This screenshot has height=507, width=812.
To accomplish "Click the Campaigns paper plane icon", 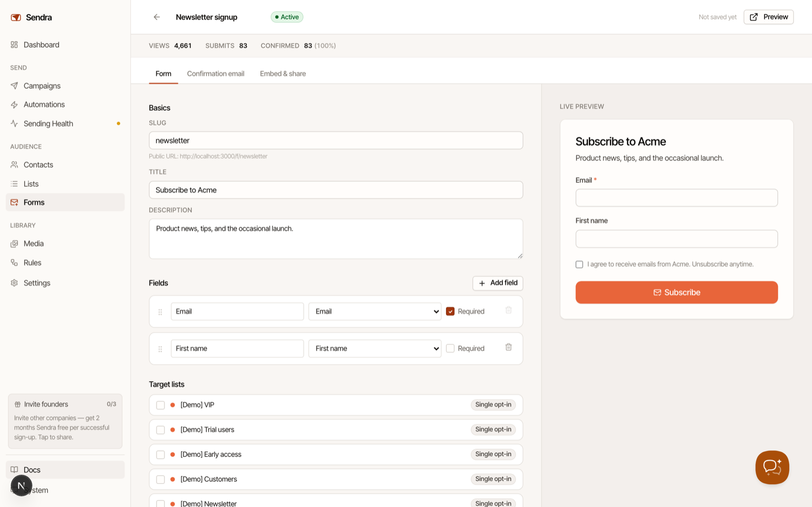I will coord(15,85).
